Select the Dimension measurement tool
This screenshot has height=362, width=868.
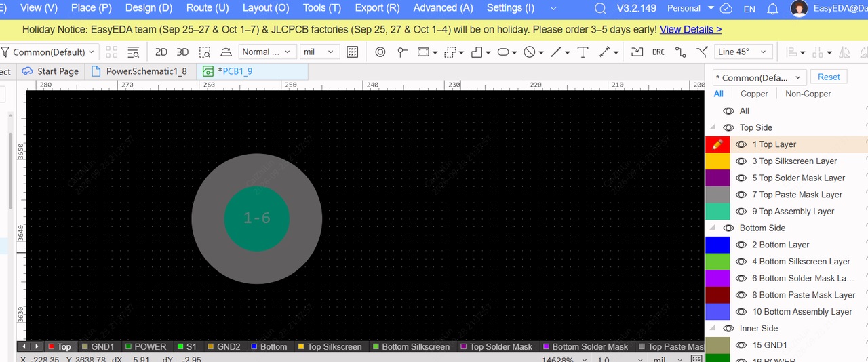click(604, 52)
